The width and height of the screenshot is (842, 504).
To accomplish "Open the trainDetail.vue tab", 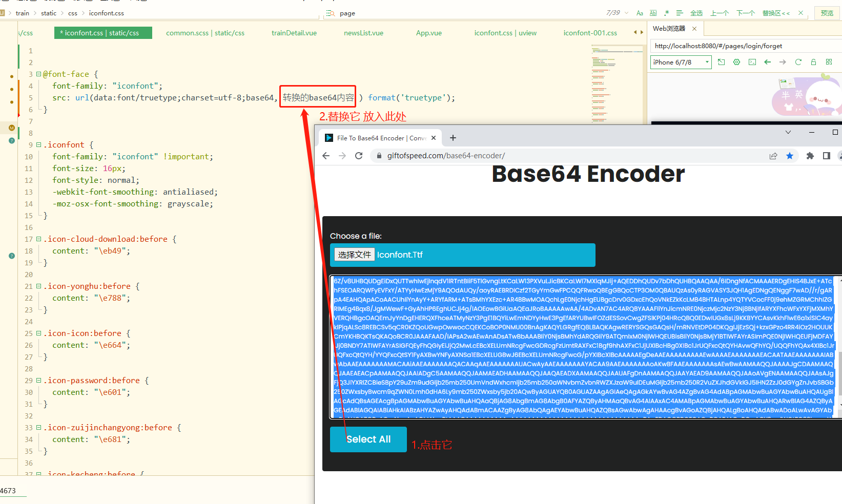I will click(x=294, y=33).
